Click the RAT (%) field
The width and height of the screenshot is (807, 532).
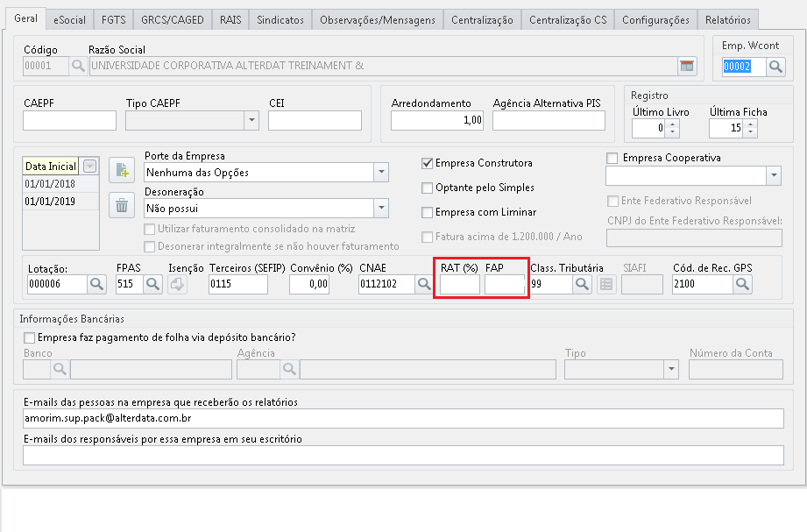460,284
